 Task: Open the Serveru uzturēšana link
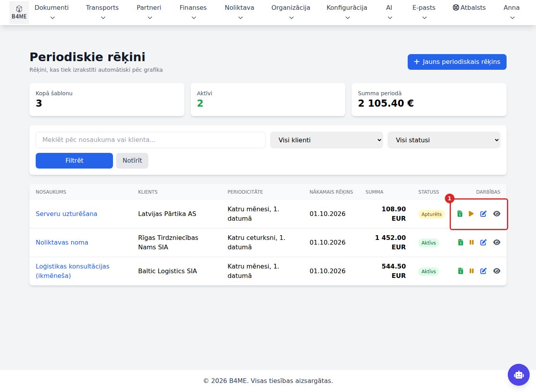tap(66, 214)
